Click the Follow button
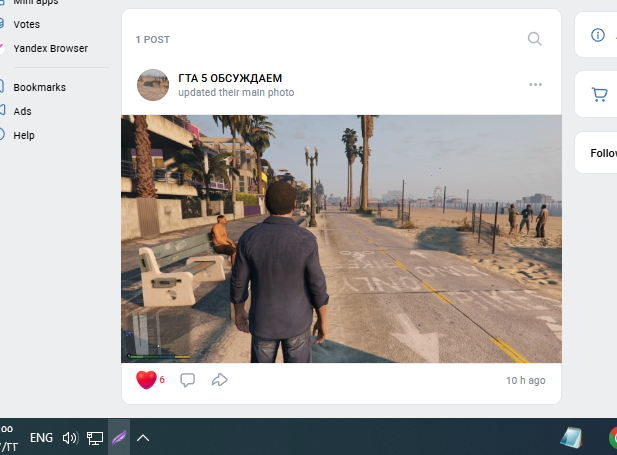The width and height of the screenshot is (617, 455). 604,153
